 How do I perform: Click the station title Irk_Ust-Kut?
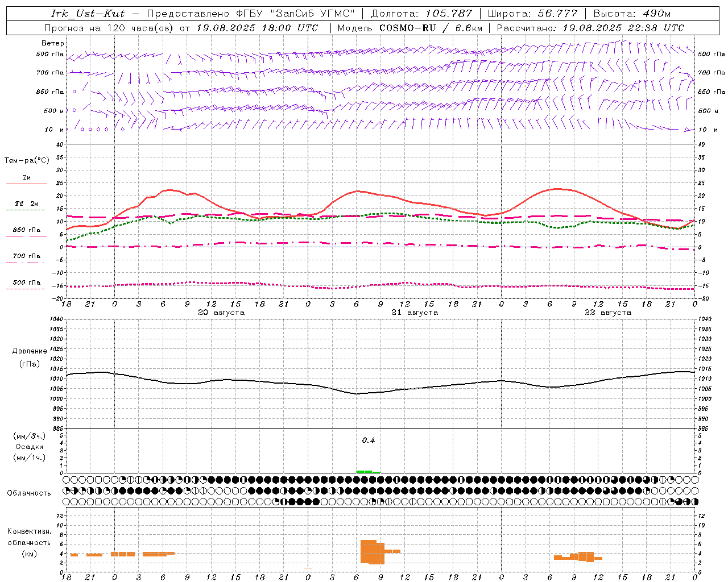[x=88, y=14]
